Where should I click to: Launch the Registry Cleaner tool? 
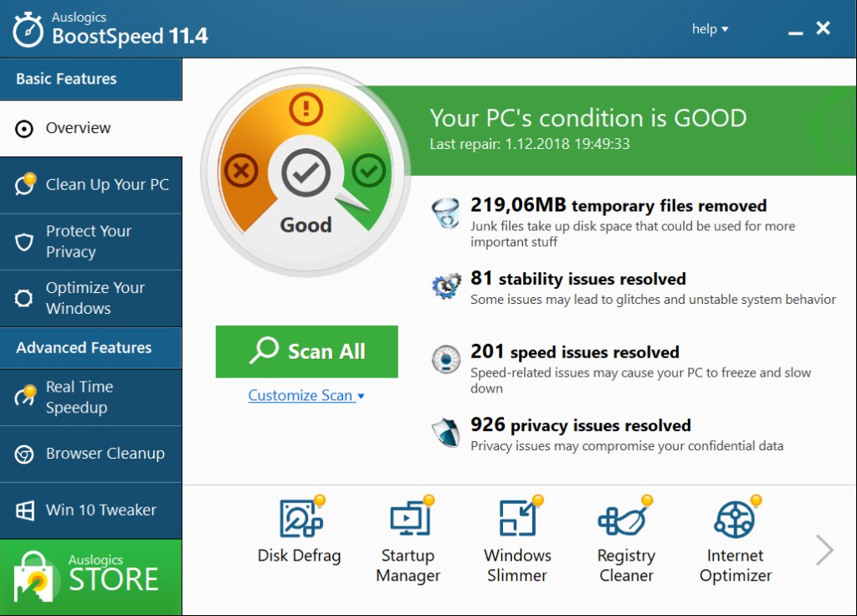(625, 520)
